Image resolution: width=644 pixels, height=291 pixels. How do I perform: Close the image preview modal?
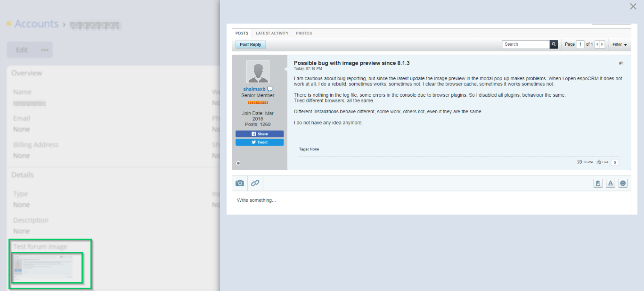633,7
